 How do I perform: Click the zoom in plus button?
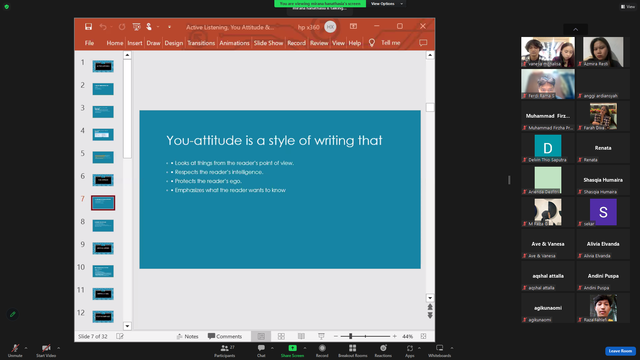[x=395, y=336]
